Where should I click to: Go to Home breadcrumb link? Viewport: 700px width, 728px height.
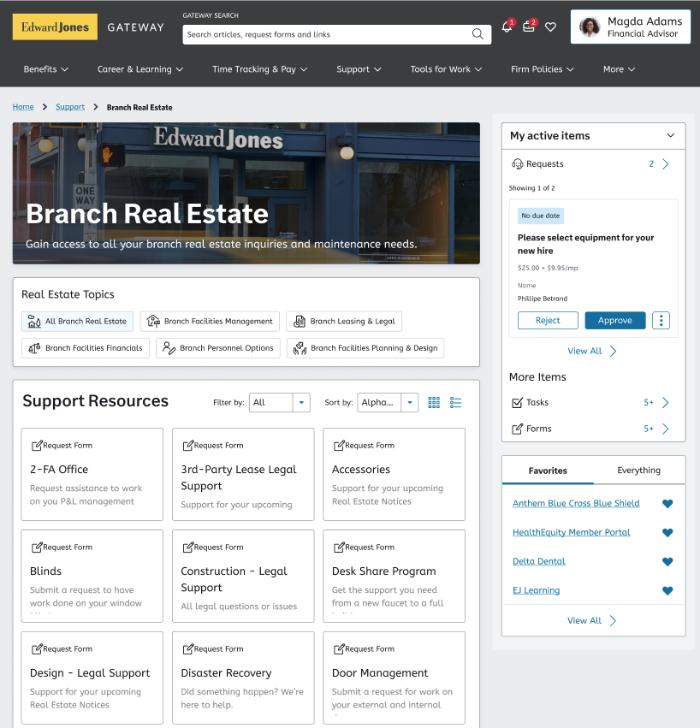tap(23, 107)
